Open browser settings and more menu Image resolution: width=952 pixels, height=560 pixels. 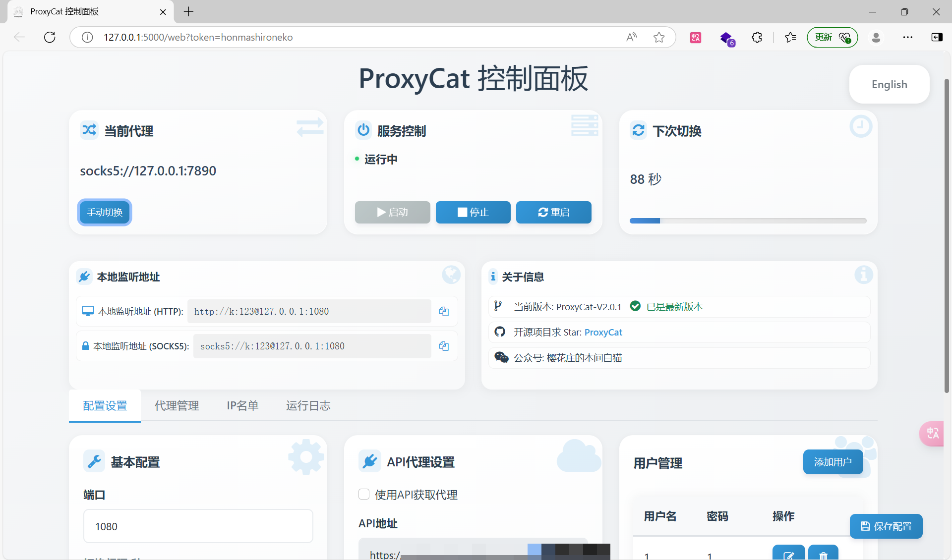tap(907, 37)
